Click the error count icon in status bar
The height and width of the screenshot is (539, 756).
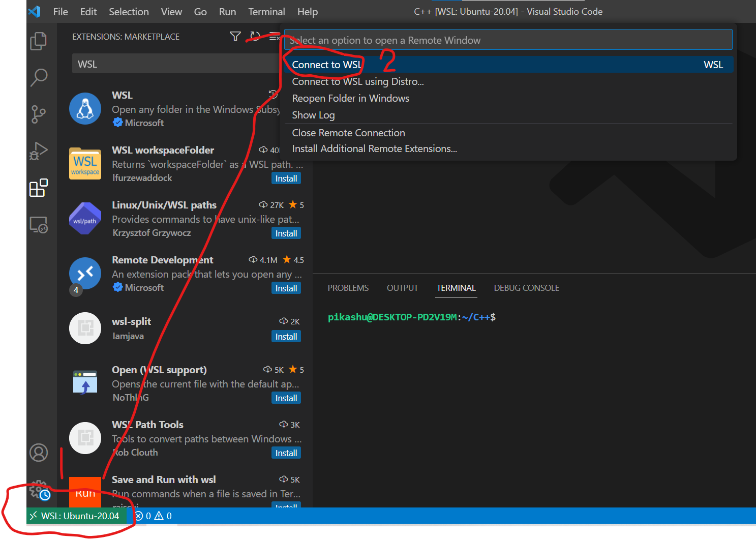(x=139, y=516)
